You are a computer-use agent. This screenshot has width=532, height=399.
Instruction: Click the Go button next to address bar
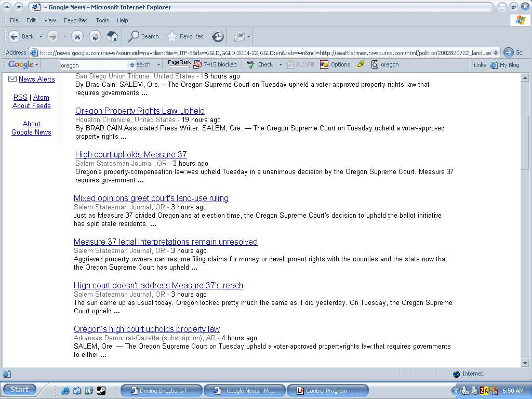point(513,52)
